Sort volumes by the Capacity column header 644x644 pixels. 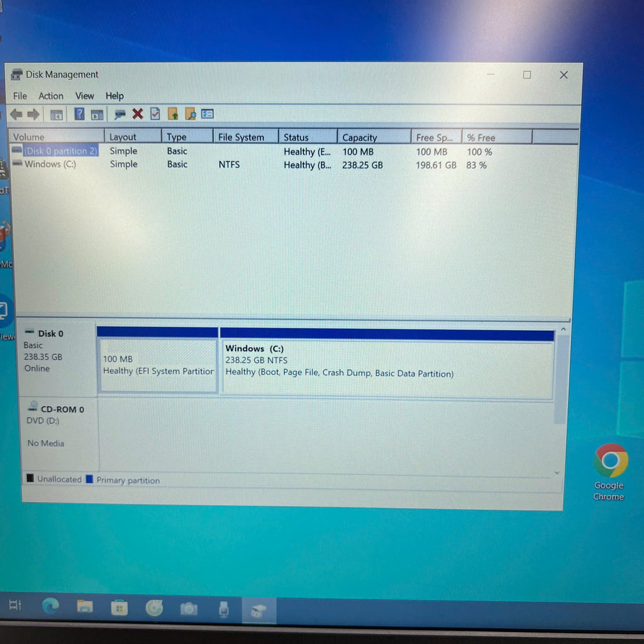[x=360, y=138]
